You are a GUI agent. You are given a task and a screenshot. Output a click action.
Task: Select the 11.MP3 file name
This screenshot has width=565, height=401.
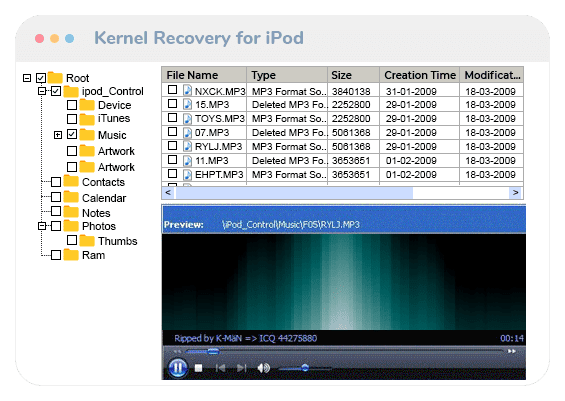point(212,161)
